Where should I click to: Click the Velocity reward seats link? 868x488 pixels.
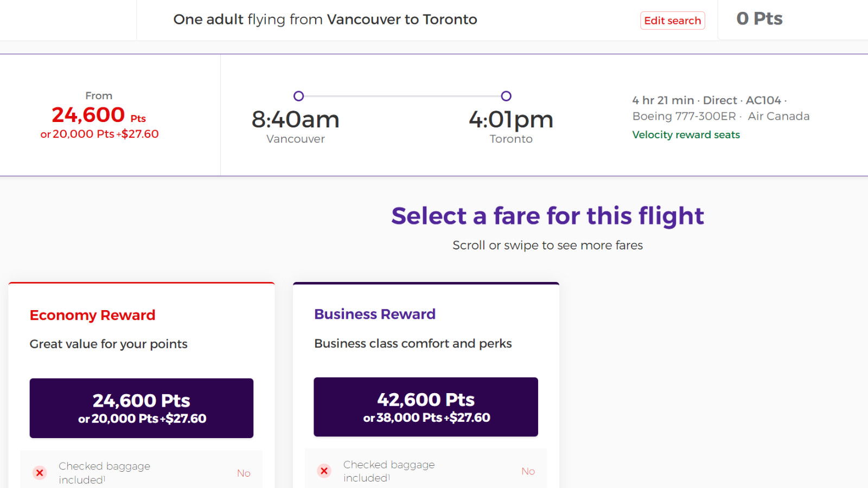tap(686, 134)
